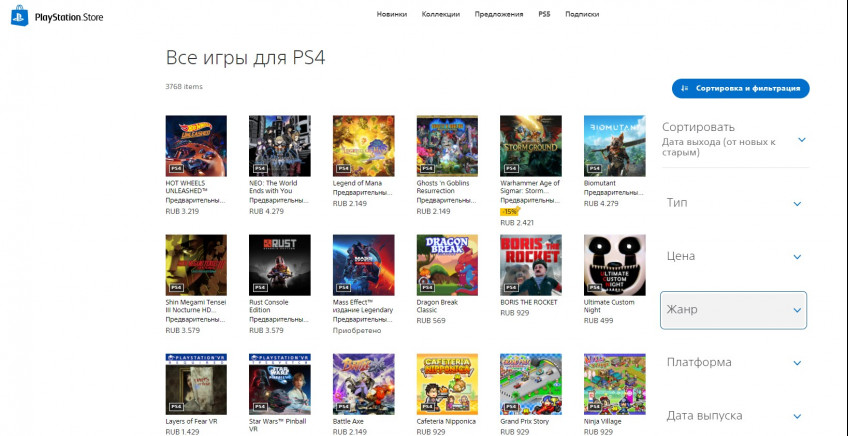The width and height of the screenshot is (848, 436).
Task: Expand the Тип filter section
Action: [734, 203]
